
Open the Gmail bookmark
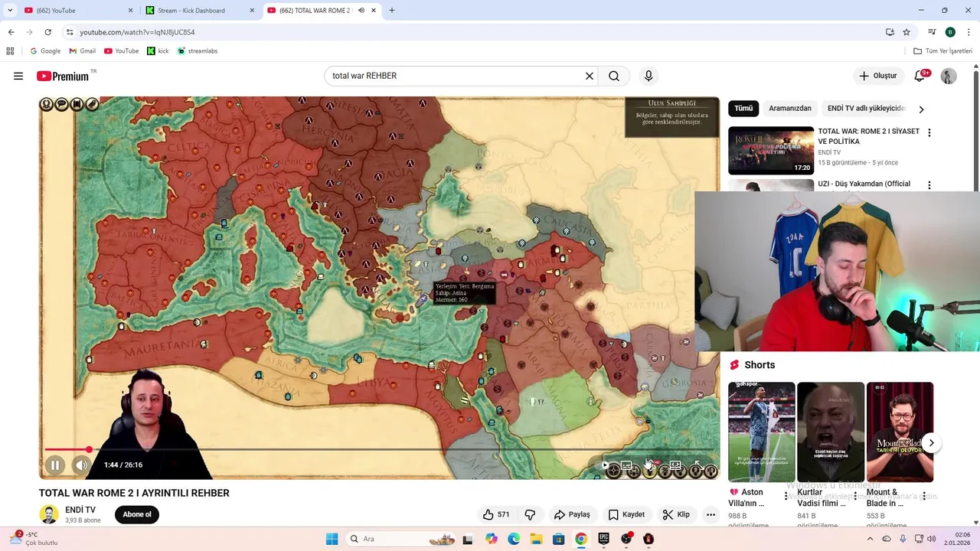[x=83, y=51]
